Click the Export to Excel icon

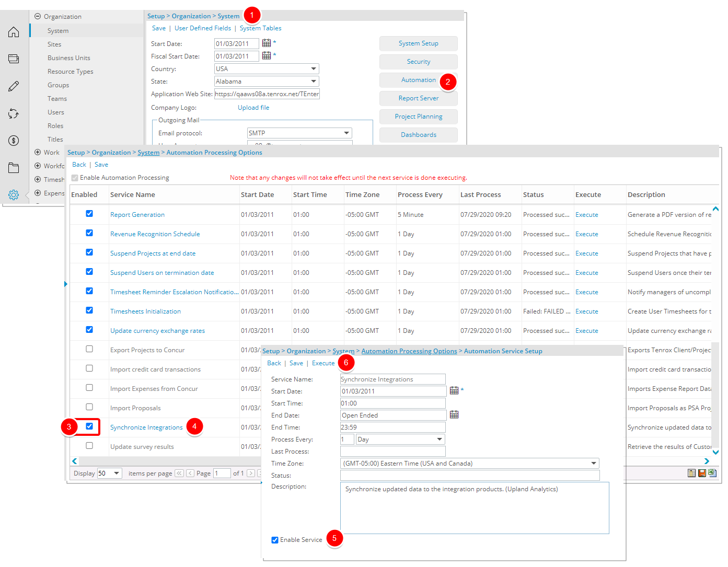click(x=712, y=473)
